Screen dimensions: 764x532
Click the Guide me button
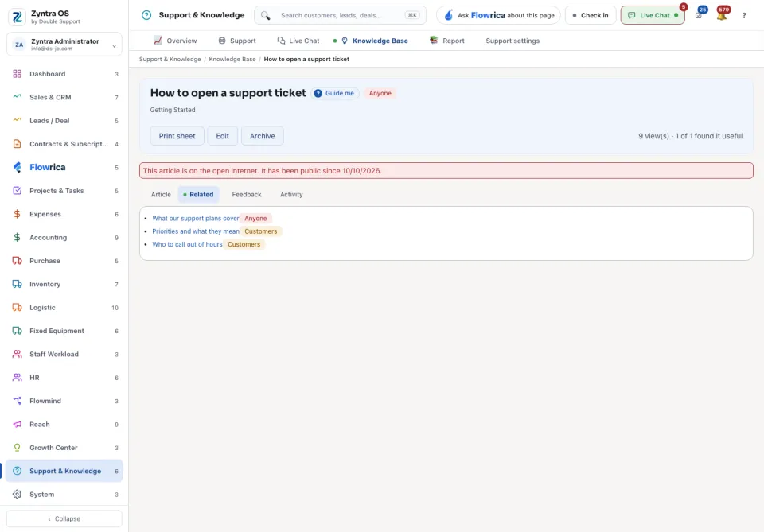click(335, 94)
